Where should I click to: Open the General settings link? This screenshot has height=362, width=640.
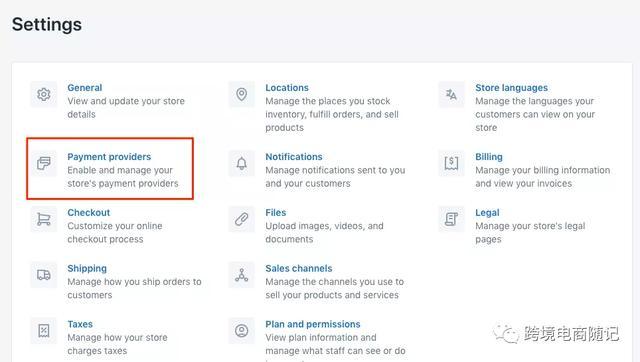pyautogui.click(x=85, y=88)
